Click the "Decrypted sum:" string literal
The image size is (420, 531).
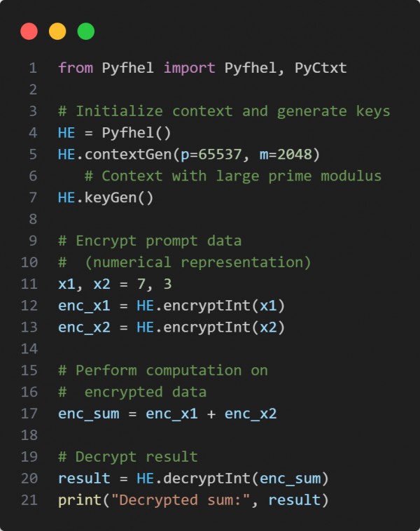click(x=180, y=500)
